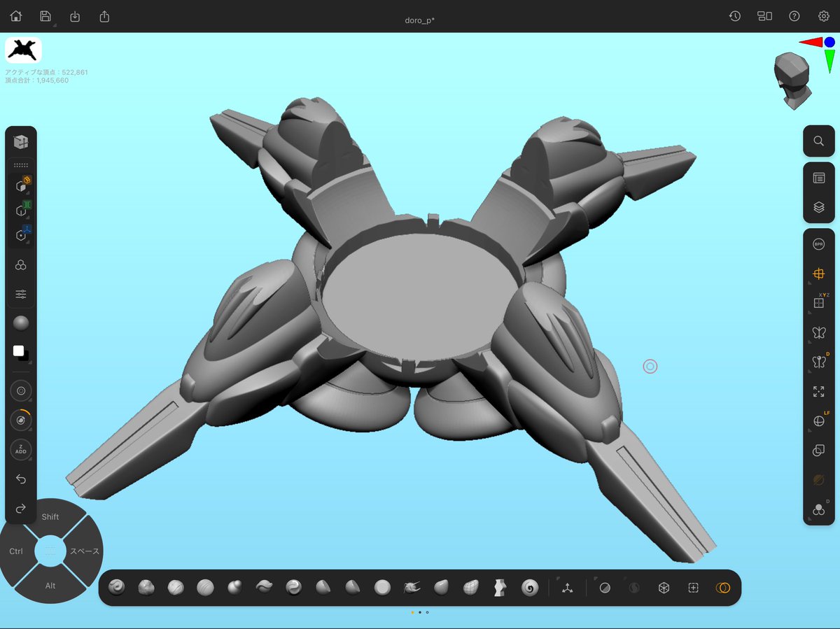Screen dimensions: 840x629
Task: Expand the hexagon tool with blue badge
Action: [x=22, y=234]
